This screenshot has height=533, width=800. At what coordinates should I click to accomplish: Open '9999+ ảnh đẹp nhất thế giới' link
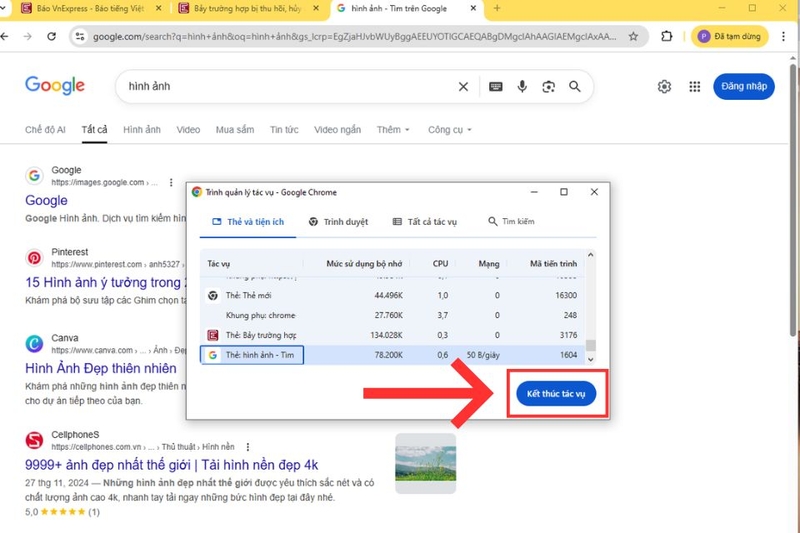click(x=171, y=465)
